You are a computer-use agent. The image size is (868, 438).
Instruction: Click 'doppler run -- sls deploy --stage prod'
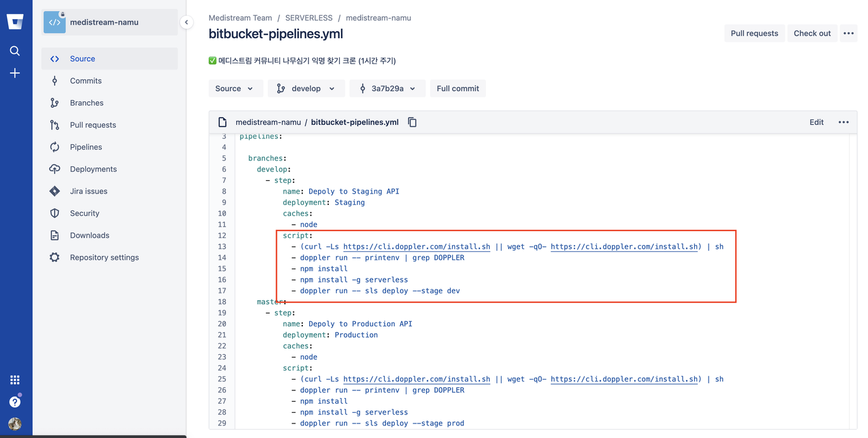click(x=382, y=423)
